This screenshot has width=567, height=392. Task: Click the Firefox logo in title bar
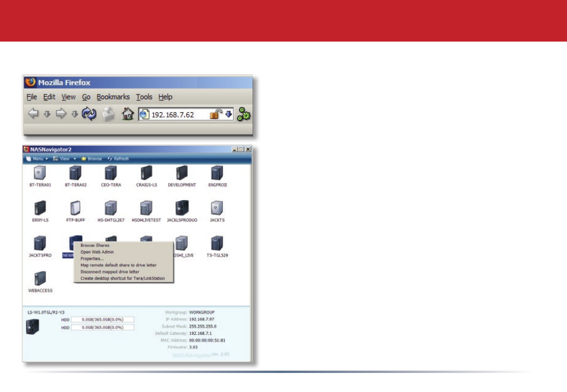[30, 82]
